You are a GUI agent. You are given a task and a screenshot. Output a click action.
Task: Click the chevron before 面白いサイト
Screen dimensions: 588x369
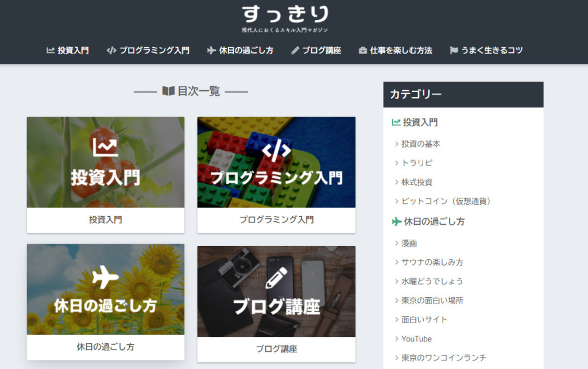(x=396, y=320)
